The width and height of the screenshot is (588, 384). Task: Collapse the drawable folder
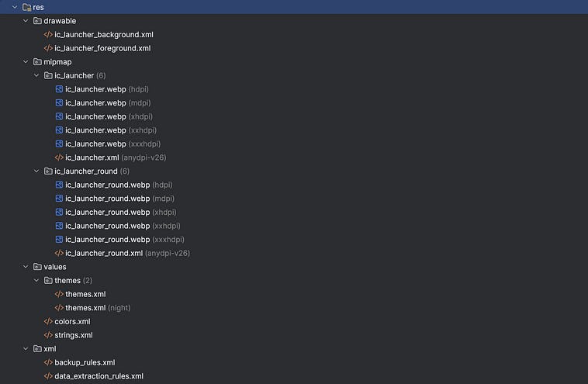pos(26,21)
